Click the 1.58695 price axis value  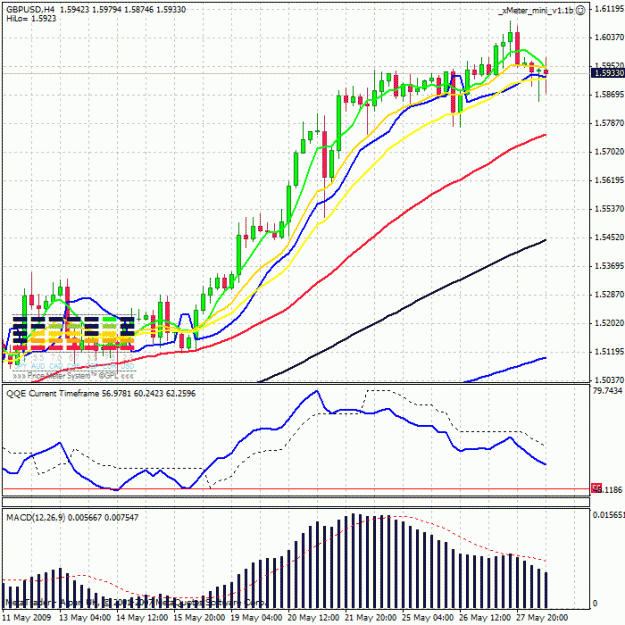coord(609,94)
